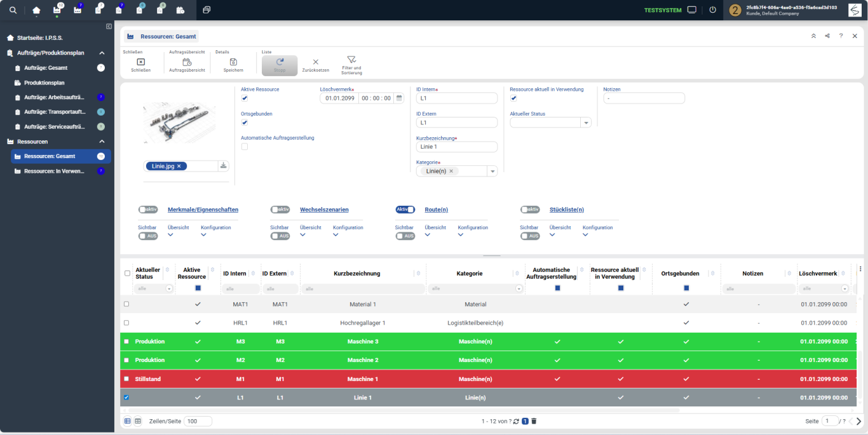Uncheck the Ortsgebunden checkbox in the form
This screenshot has height=435, width=868.
coord(245,123)
